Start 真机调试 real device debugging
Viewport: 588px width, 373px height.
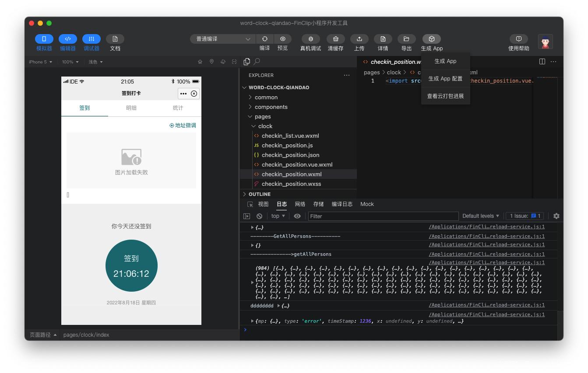(311, 39)
